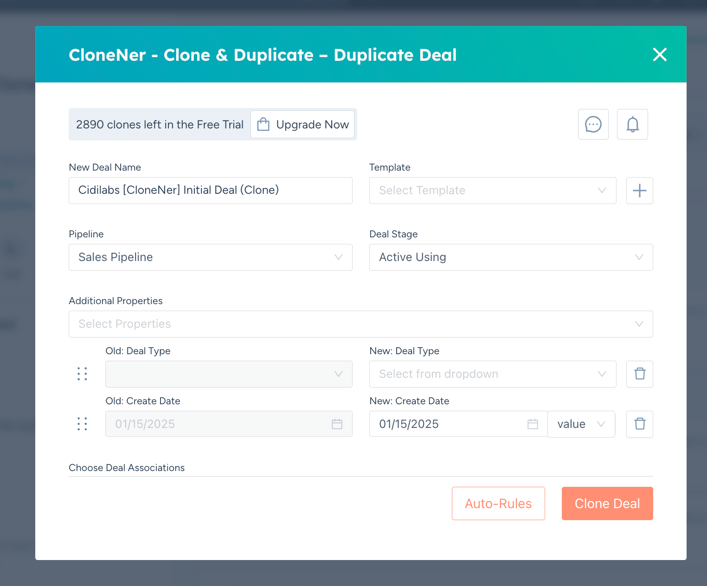Screen dimensions: 707x586
Task: Change the Deal Stage dropdown
Action: [510, 257]
